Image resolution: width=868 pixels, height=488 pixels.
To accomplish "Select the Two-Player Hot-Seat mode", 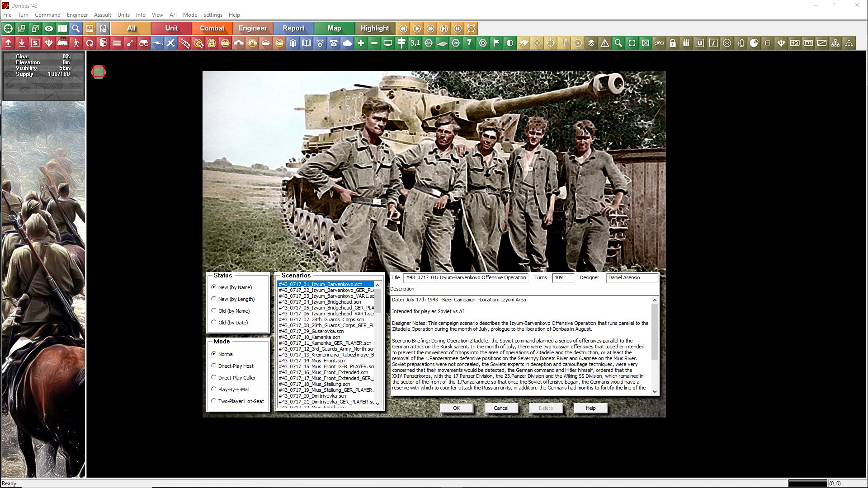I will pos(214,401).
